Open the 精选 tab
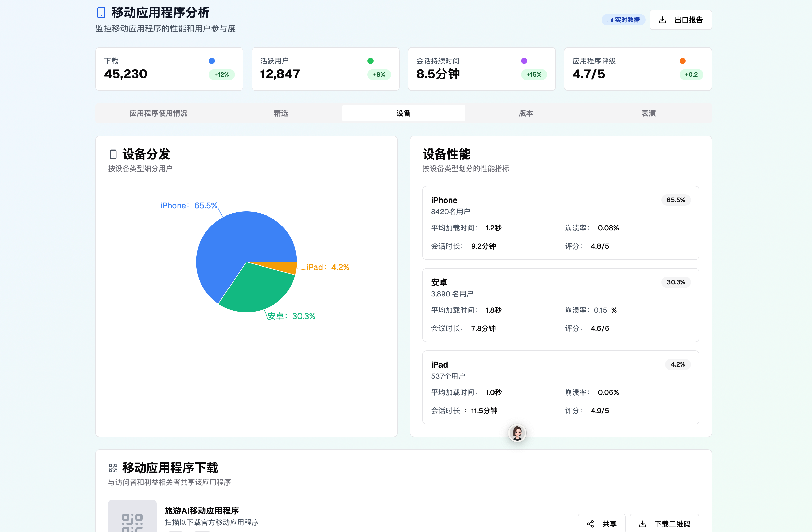The image size is (812, 532). [x=281, y=113]
